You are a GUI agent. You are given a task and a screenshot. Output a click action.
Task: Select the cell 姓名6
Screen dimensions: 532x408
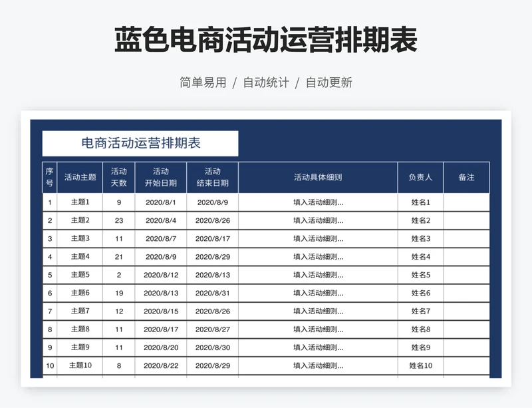pyautogui.click(x=420, y=293)
